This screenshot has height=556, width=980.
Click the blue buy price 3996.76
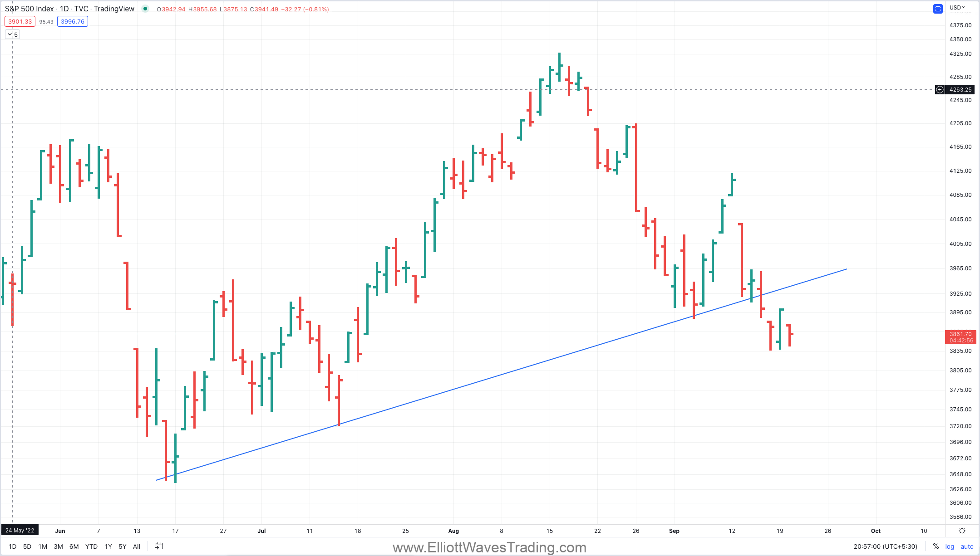coord(73,21)
